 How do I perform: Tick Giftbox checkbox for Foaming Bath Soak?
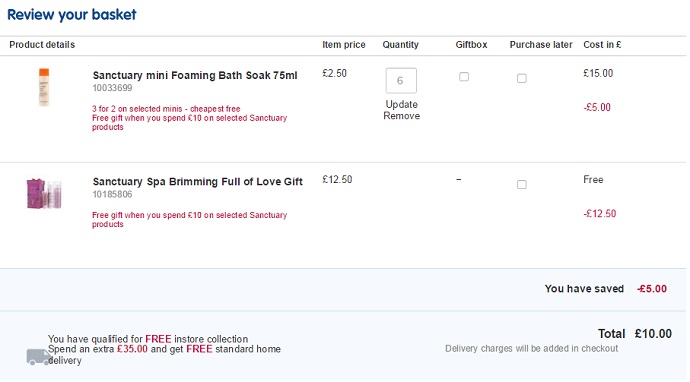[464, 77]
